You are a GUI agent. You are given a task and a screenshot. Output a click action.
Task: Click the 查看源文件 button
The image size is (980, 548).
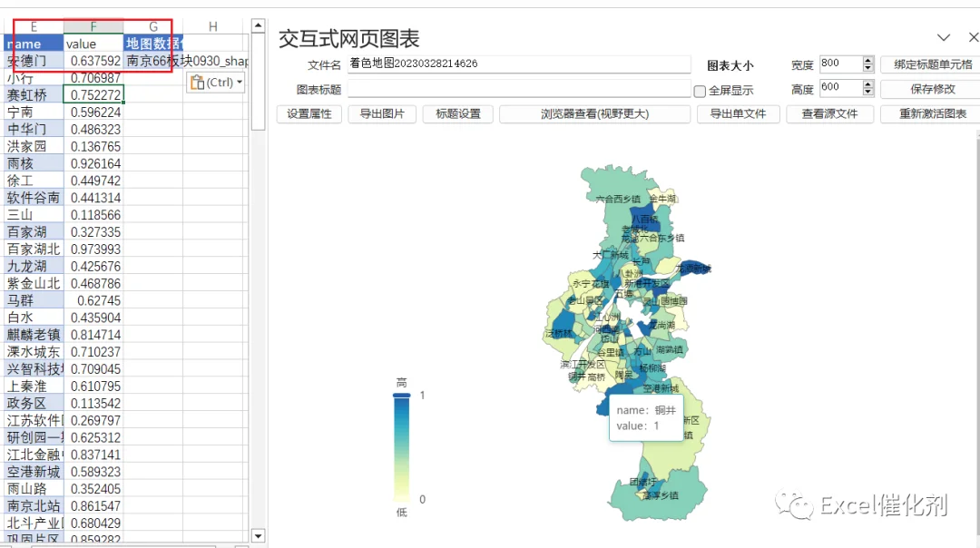tap(829, 113)
